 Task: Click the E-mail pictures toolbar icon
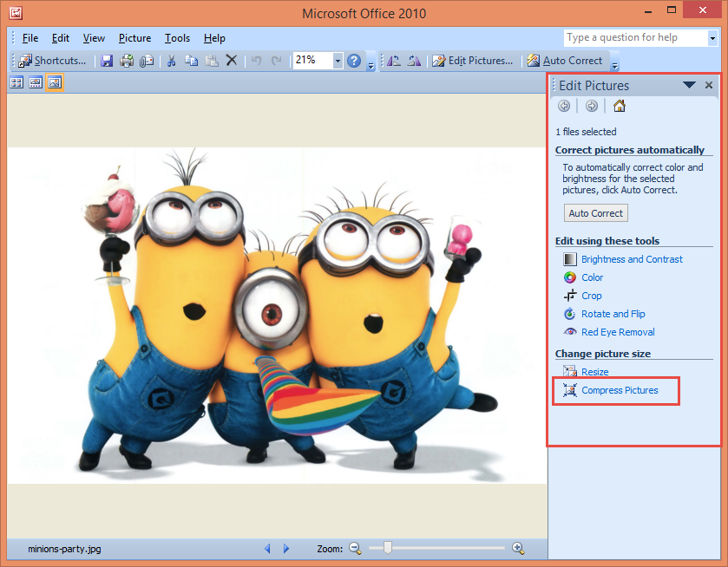tap(147, 61)
